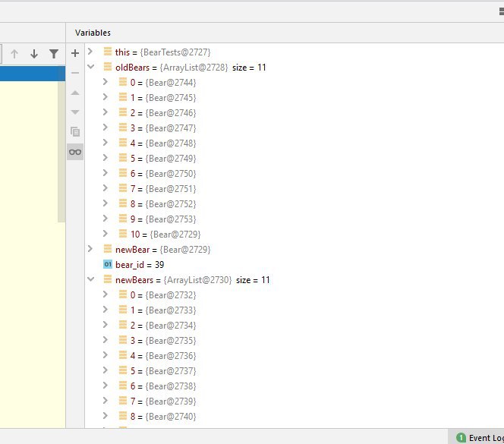Click the Move Watch Up triangle

pos(75,93)
